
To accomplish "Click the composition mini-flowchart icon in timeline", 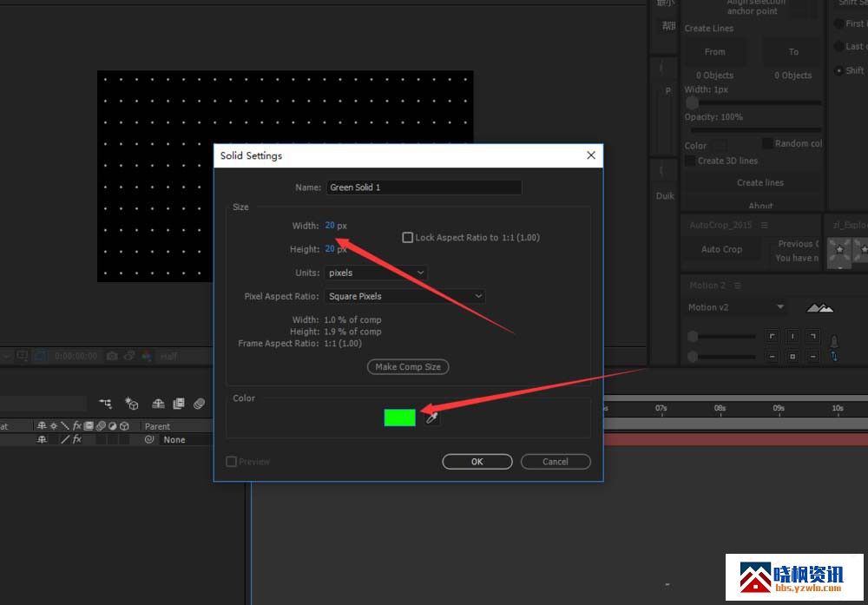I will point(105,404).
